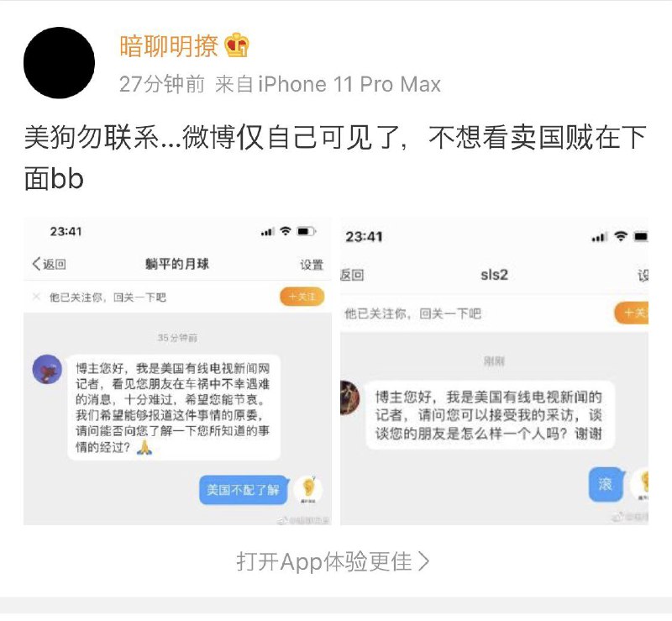Image resolution: width=672 pixels, height=621 pixels.
Task: Open the poster's black profile avatar
Action: 59,63
